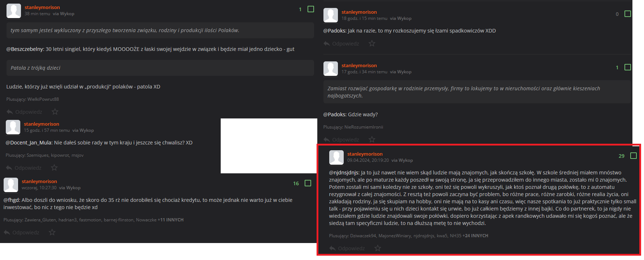Tick the checkbox beside the 29 votes count
Image resolution: width=644 pixels, height=260 pixels.
click(634, 156)
